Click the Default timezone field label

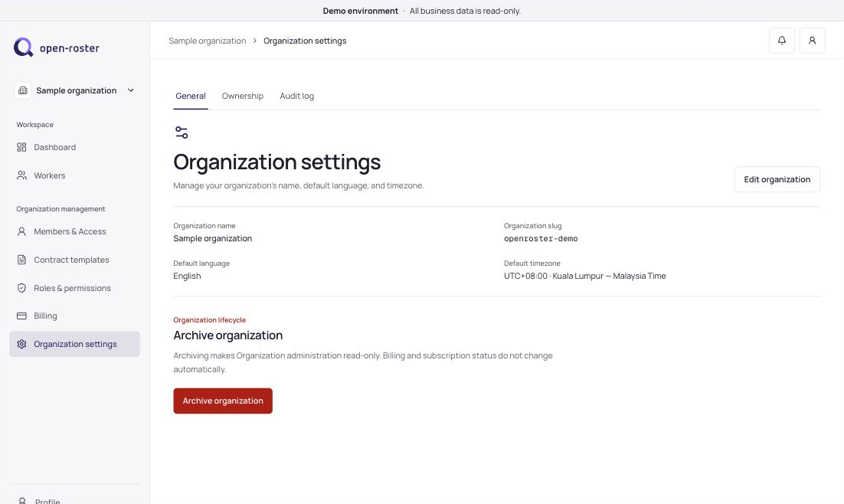tap(532, 263)
